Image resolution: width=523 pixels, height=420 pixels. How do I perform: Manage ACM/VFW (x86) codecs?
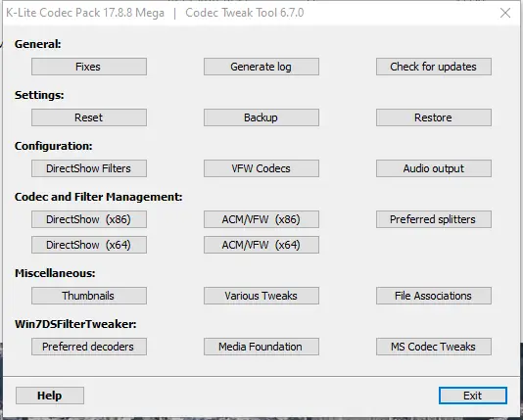(x=261, y=219)
